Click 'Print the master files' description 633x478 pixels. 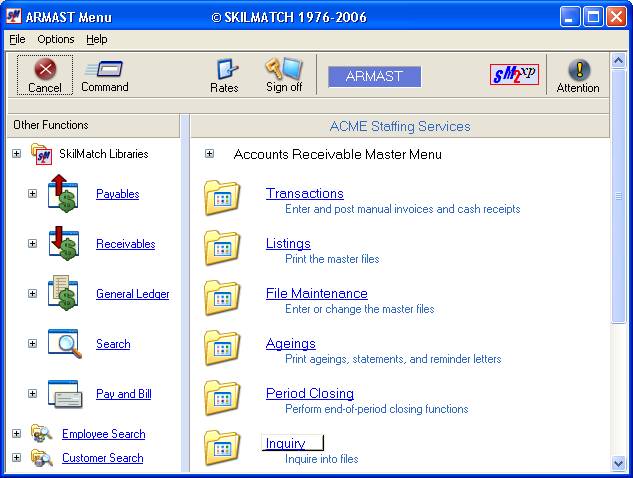(332, 259)
